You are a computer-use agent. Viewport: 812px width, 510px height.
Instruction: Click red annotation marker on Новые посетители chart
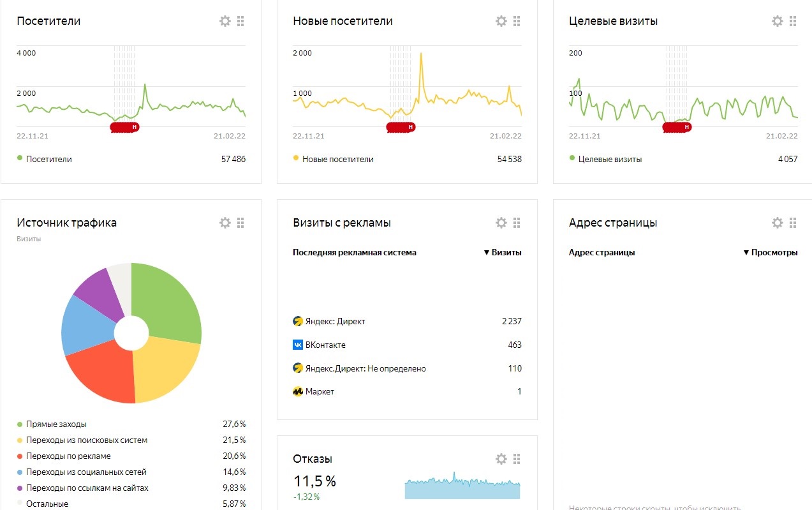[401, 127]
